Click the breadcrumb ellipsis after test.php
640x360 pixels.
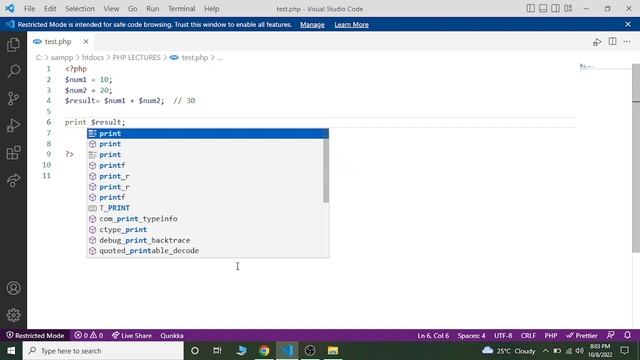tap(220, 58)
